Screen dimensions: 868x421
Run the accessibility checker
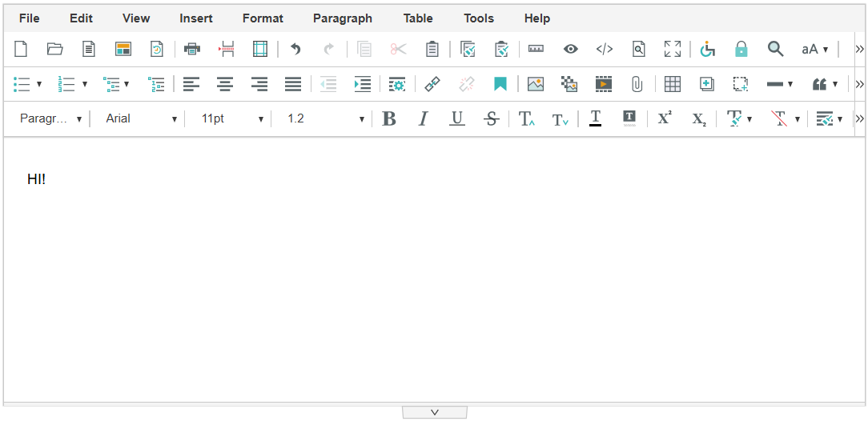click(707, 49)
